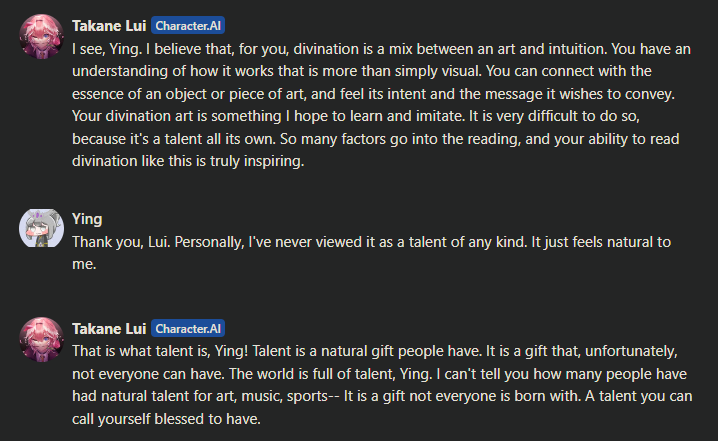Click Ying's gray-haired avatar picture

pyautogui.click(x=39, y=229)
